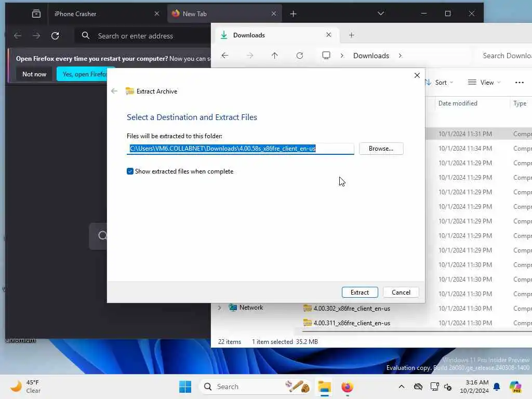Viewport: 532px width, 399px height.
Task: Click Firefox Search or enter address bar
Action: 142,36
